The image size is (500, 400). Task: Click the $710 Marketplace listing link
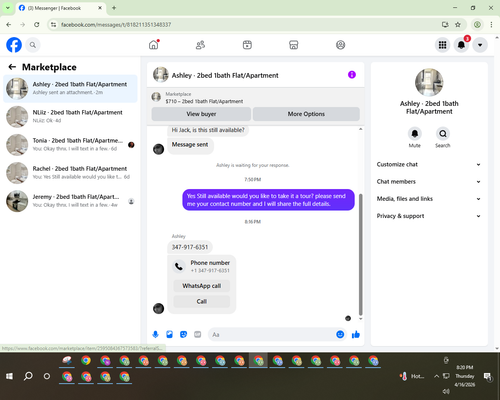(204, 101)
